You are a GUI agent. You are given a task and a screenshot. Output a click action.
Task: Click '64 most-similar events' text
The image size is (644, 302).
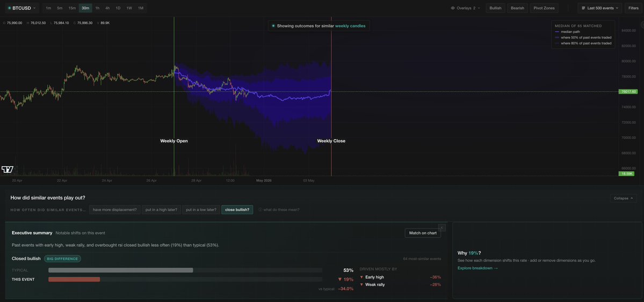[x=422, y=259]
